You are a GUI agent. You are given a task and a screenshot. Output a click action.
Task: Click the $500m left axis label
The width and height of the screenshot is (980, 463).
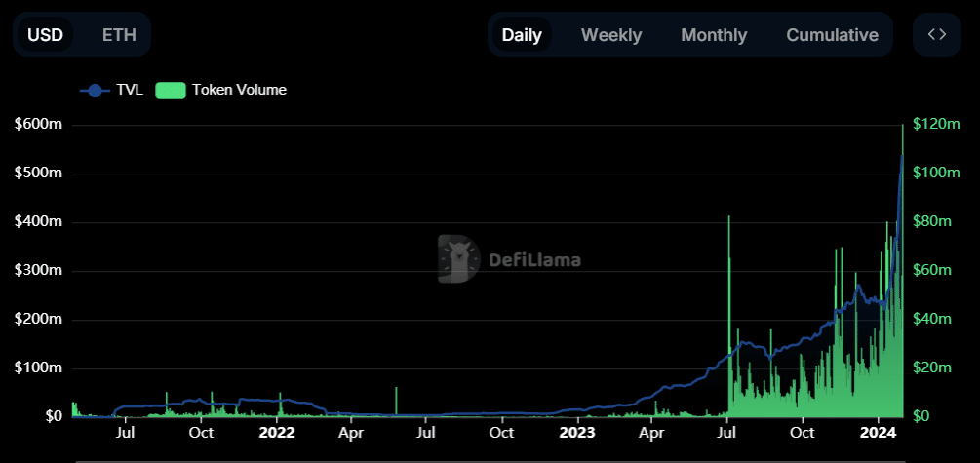coord(38,174)
